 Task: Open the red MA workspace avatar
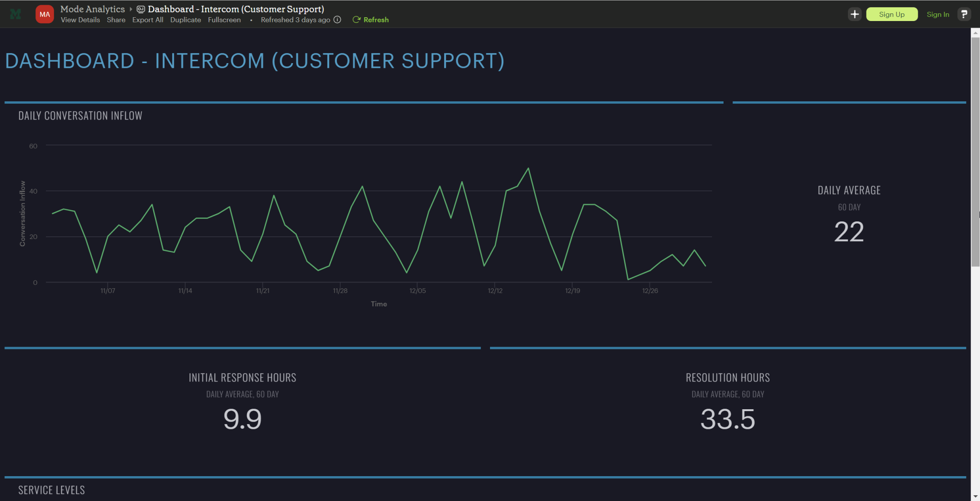[45, 14]
